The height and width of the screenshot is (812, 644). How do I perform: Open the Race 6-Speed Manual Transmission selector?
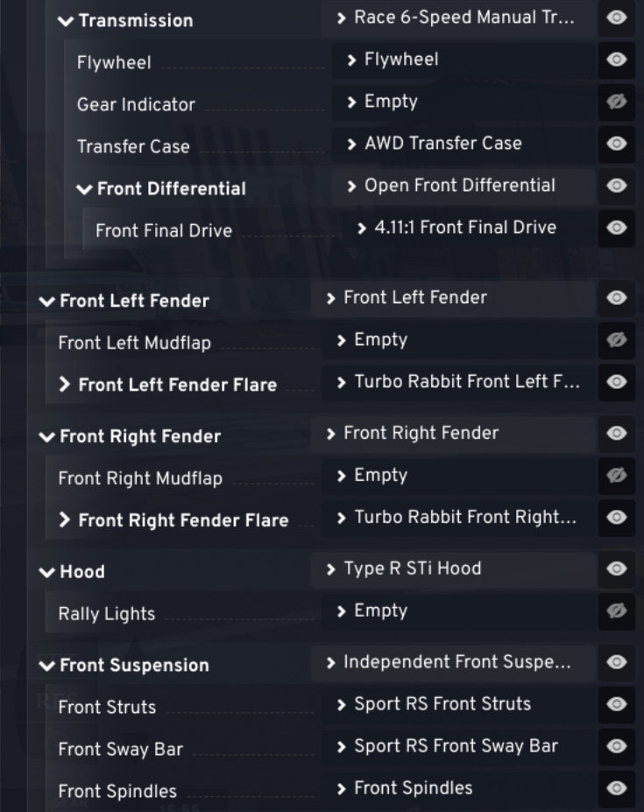click(x=458, y=18)
